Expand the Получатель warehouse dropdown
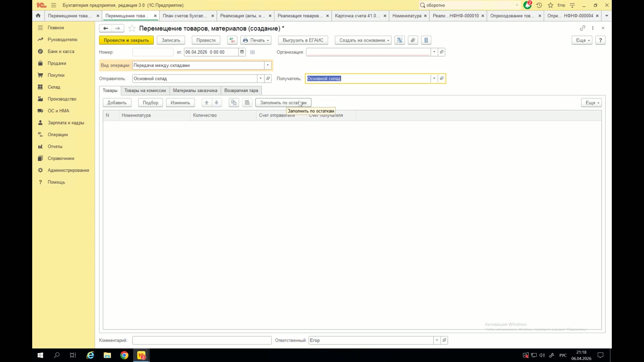The width and height of the screenshot is (644, 362). 434,78
